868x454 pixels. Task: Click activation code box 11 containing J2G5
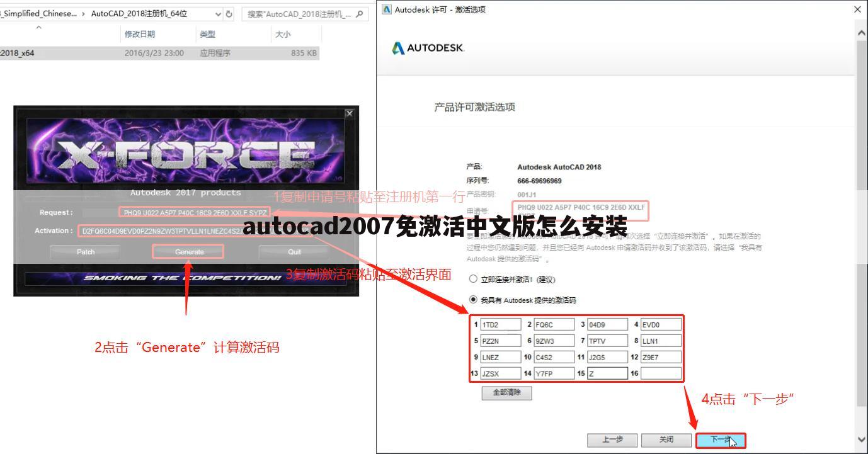608,357
